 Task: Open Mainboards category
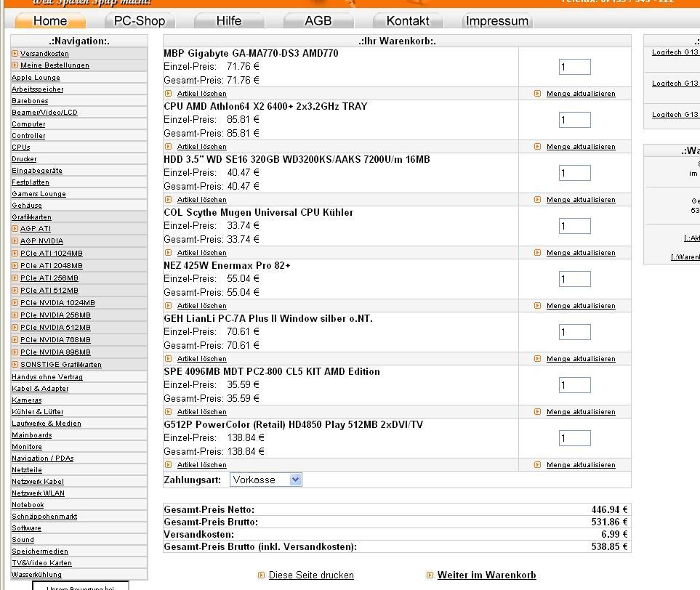(x=32, y=435)
